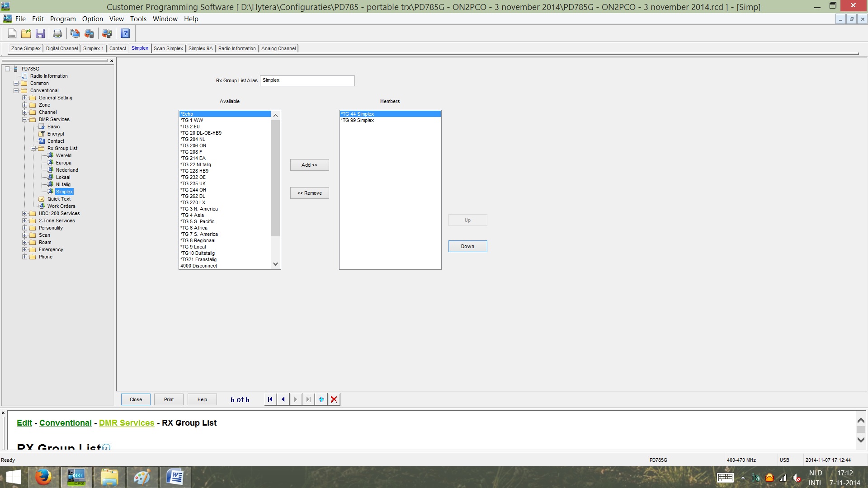Click the Down button

point(468,246)
